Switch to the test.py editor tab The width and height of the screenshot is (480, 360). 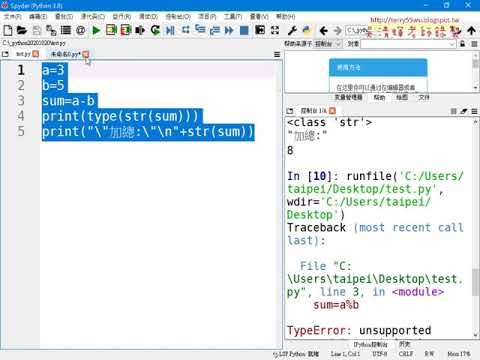(23, 54)
